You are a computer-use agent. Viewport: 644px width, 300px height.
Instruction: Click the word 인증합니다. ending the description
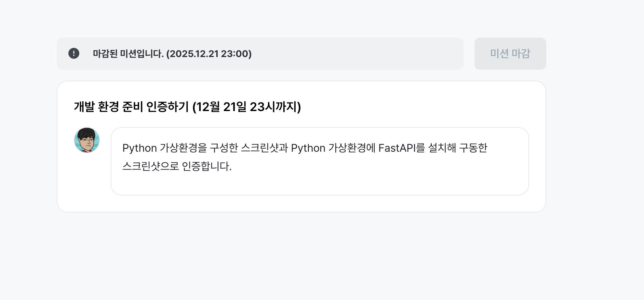click(207, 166)
